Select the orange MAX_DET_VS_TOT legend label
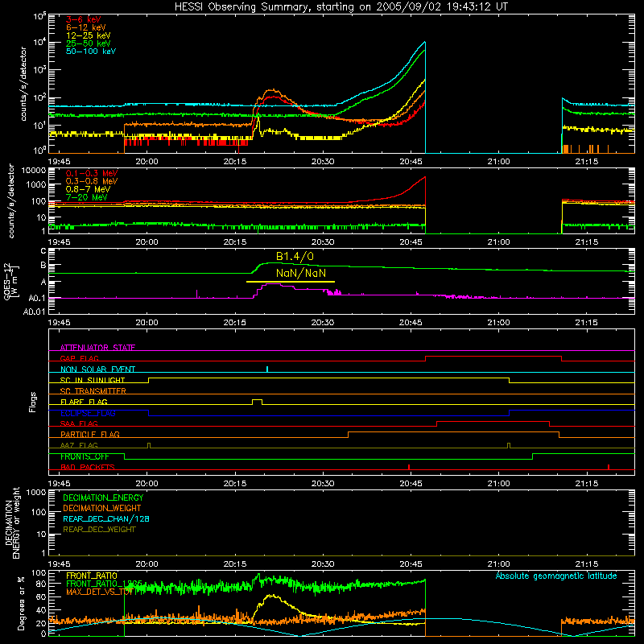 point(99,592)
